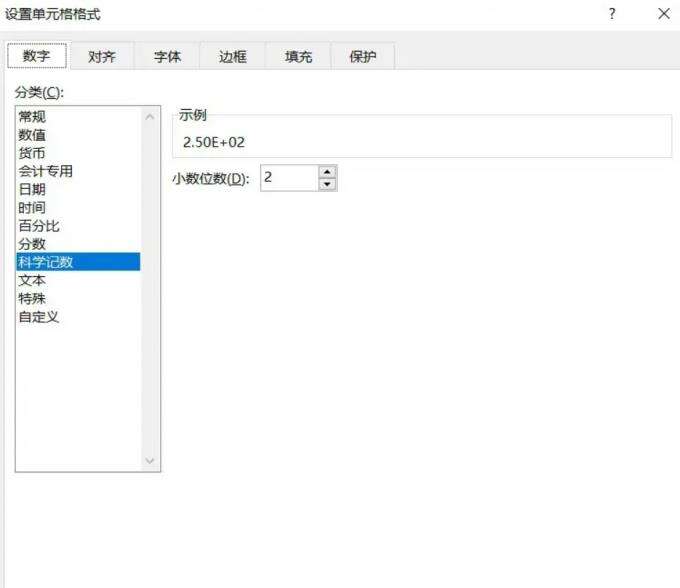Click category list scroll down arrow
Screen dimensions: 680x588
(150, 461)
